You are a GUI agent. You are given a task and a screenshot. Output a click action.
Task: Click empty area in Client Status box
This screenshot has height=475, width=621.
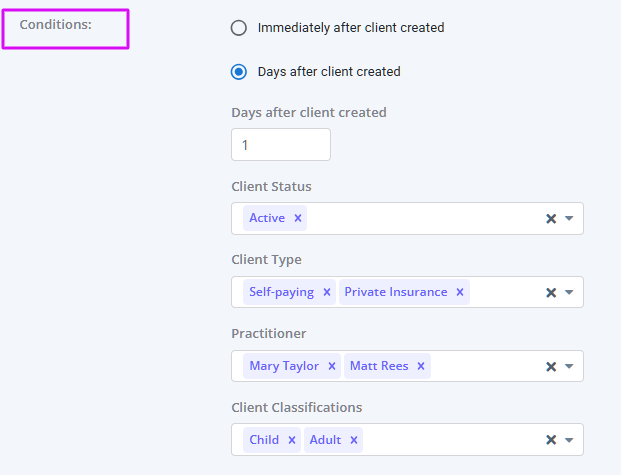click(x=420, y=219)
